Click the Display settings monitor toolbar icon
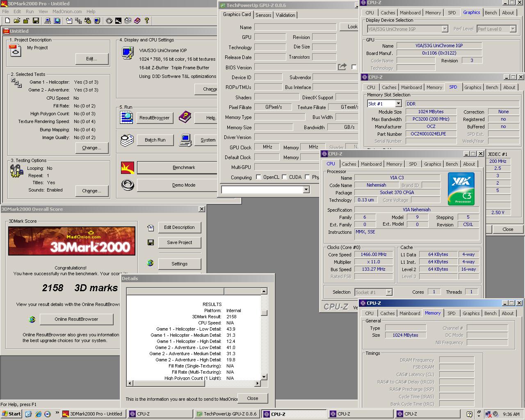Viewport: 525px width, 420px height. pyautogui.click(x=97, y=21)
